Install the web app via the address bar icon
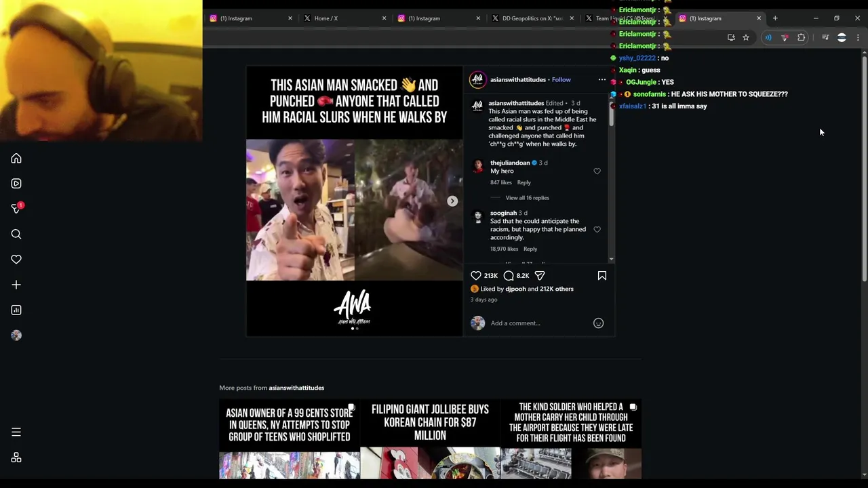Viewport: 868px width, 488px height. [731, 38]
